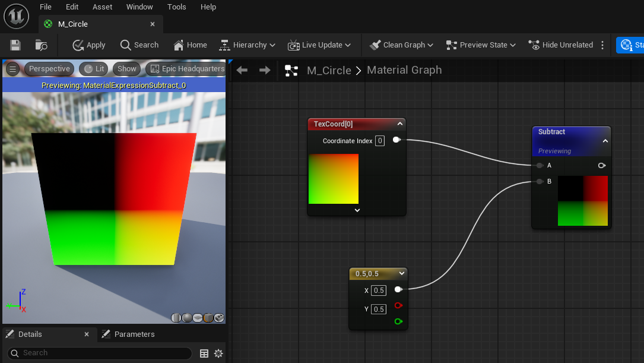This screenshot has width=644, height=363.
Task: Click the back navigation arrow in graph
Action: point(242,70)
